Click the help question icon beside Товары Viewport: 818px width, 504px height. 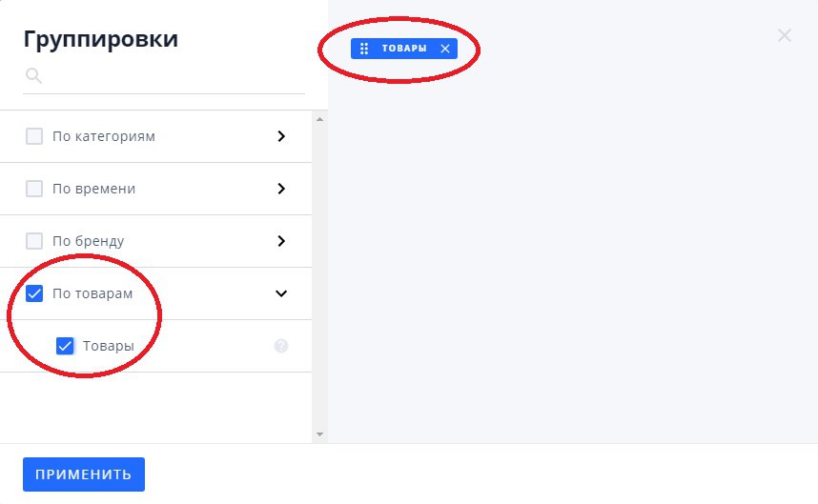pyautogui.click(x=281, y=346)
